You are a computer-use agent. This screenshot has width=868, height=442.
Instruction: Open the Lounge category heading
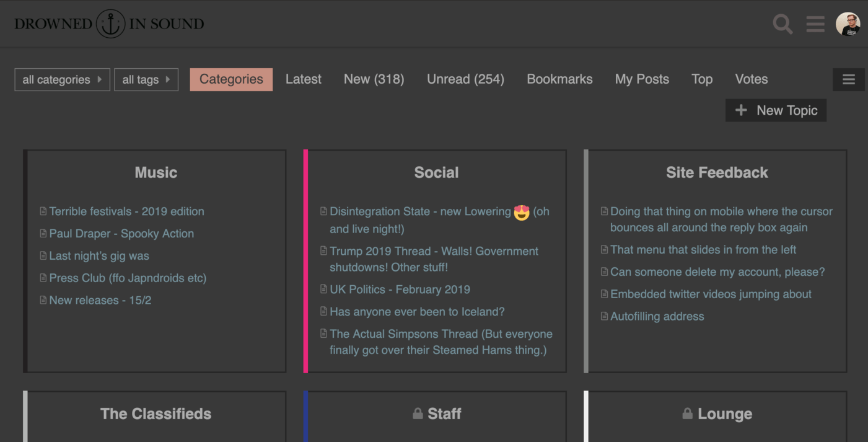(x=725, y=413)
